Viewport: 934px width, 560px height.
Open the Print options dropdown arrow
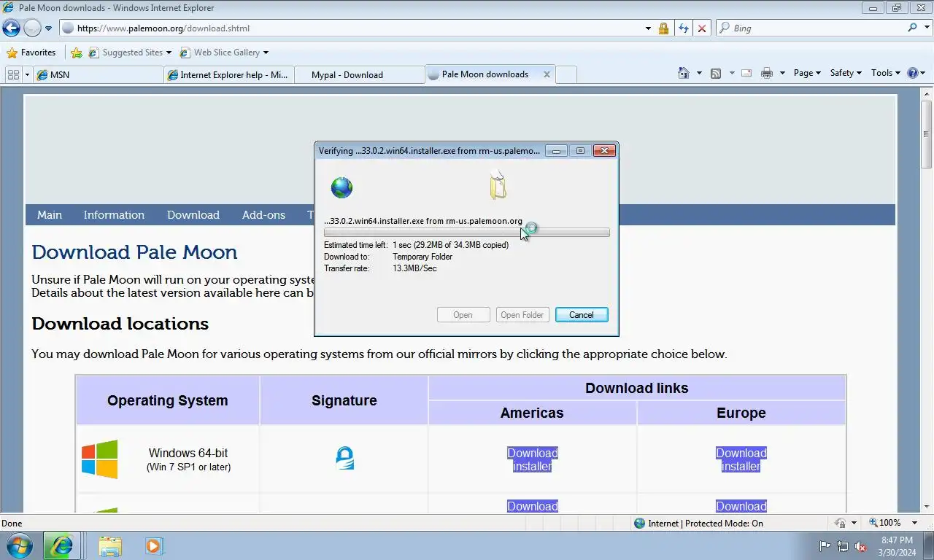point(782,73)
